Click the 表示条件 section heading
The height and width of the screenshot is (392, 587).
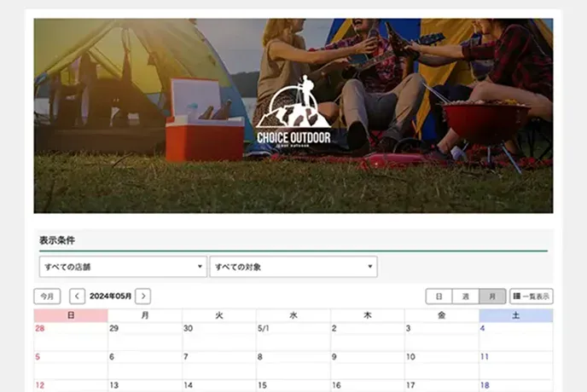(x=57, y=240)
